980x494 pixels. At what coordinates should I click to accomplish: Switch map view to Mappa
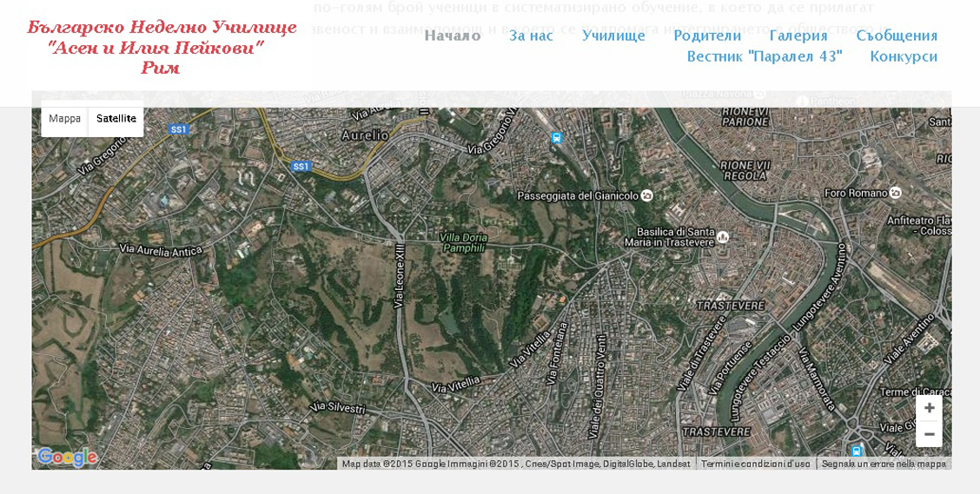click(65, 119)
